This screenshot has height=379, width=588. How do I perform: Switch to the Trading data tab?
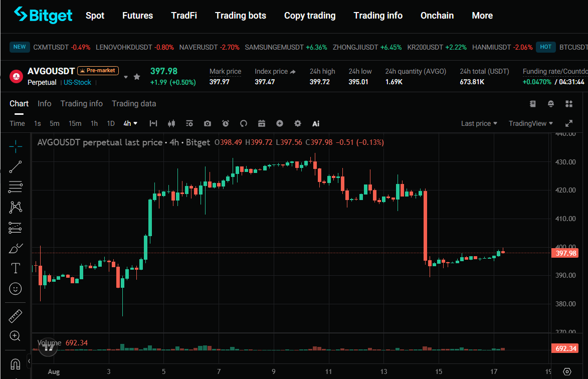(134, 103)
